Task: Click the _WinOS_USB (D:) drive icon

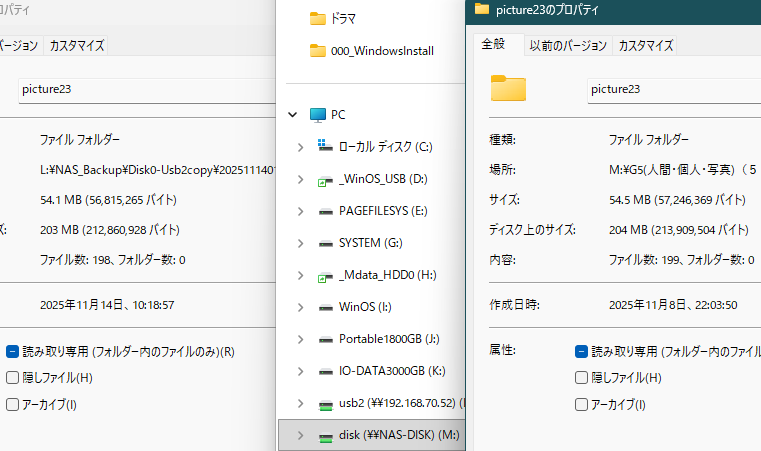Action: (x=326, y=180)
